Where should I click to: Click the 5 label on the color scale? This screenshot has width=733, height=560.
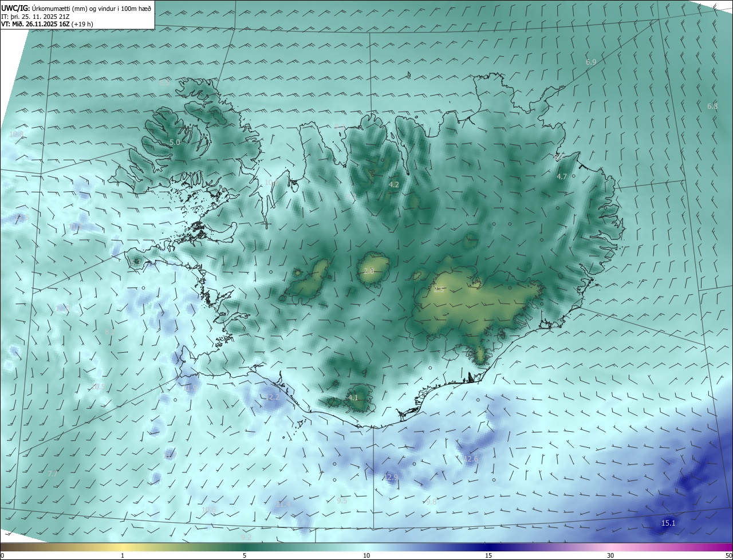pyautogui.click(x=245, y=555)
